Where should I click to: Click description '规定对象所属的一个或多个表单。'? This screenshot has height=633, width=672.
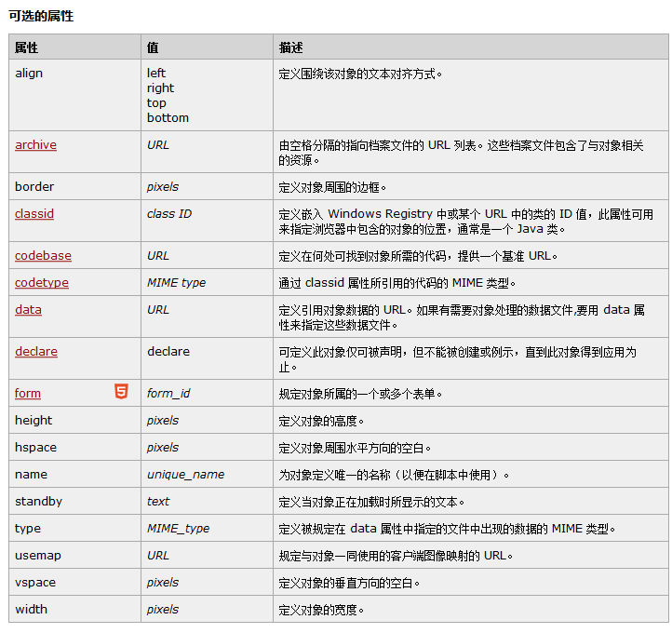[360, 394]
